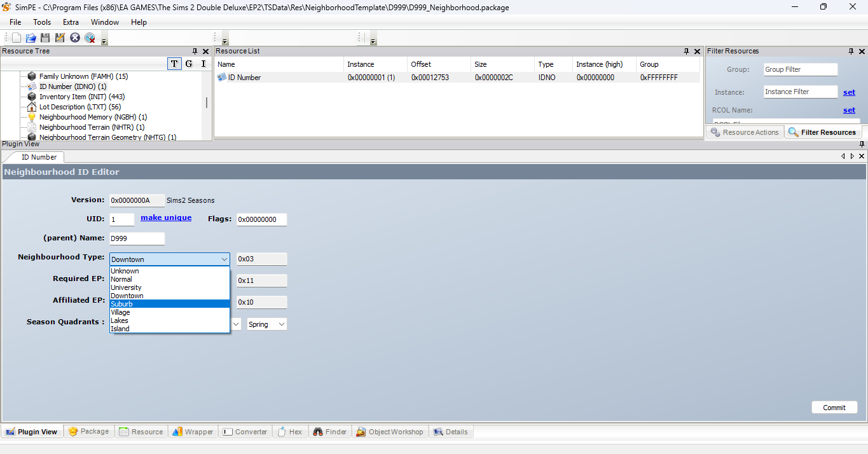
Task: Click the Save package disk icon
Action: 45,38
